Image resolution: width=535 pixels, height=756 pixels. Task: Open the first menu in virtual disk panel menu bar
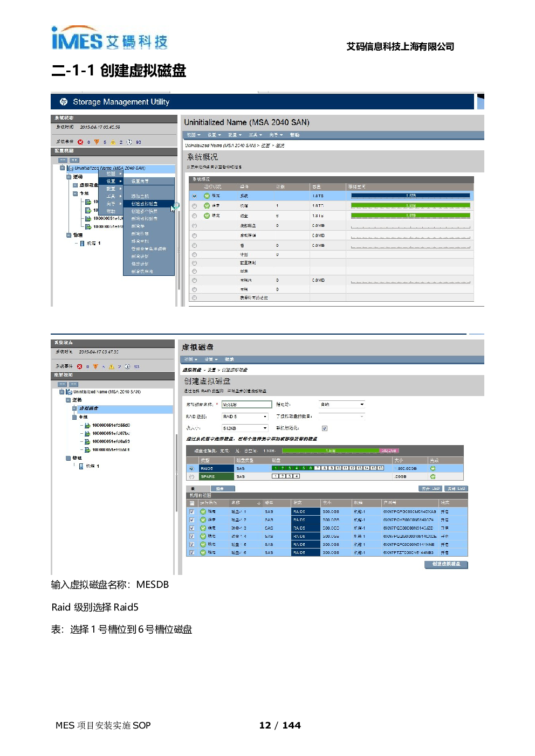click(191, 359)
